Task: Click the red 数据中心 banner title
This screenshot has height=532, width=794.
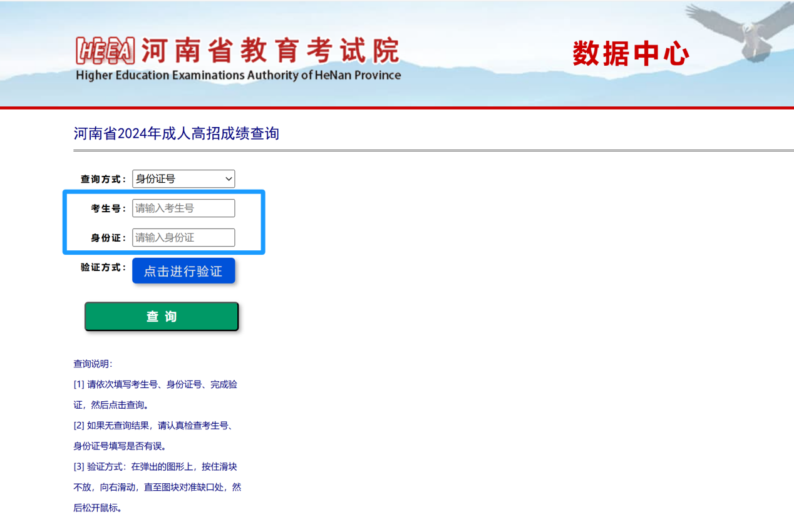Action: 630,54
